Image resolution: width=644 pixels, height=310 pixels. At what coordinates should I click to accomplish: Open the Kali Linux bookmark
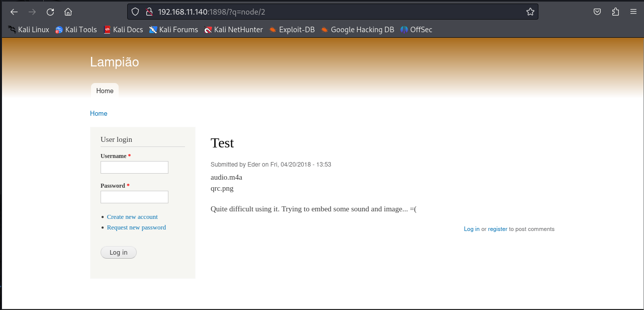(x=29, y=30)
